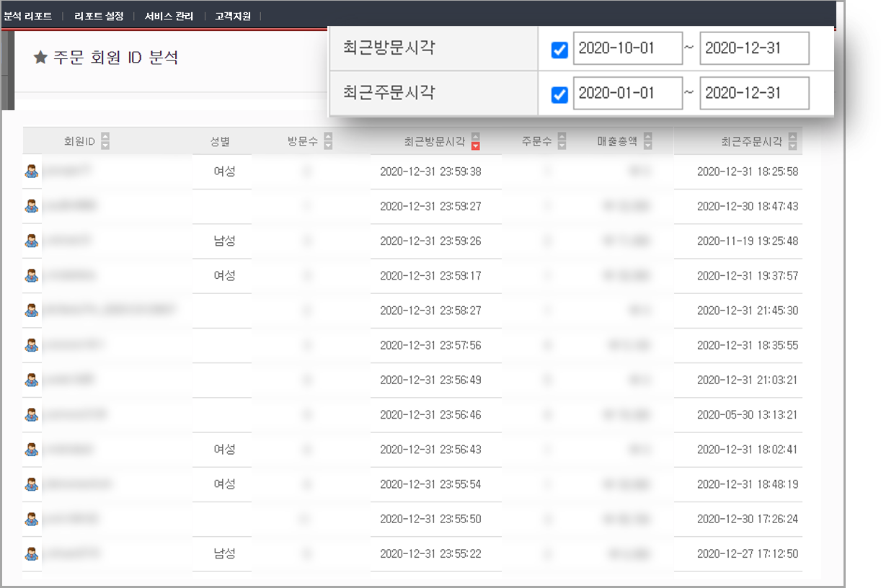Select visit time 2020-12-31 23:56:49 cell
Image resolution: width=881 pixels, height=588 pixels.
[x=430, y=380]
